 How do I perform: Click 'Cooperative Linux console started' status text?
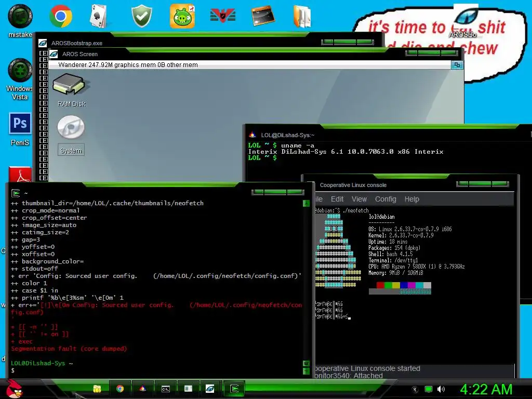pyautogui.click(x=367, y=368)
